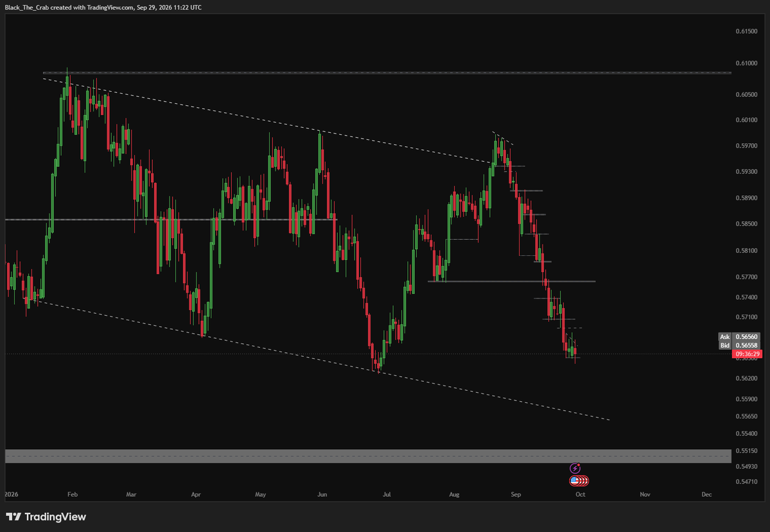Click price scale value 0.58100

pos(746,250)
